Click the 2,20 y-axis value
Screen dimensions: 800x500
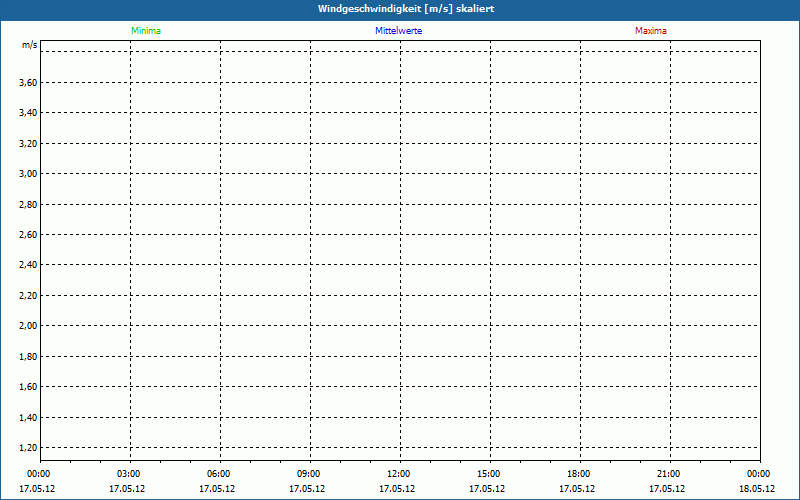click(x=28, y=295)
